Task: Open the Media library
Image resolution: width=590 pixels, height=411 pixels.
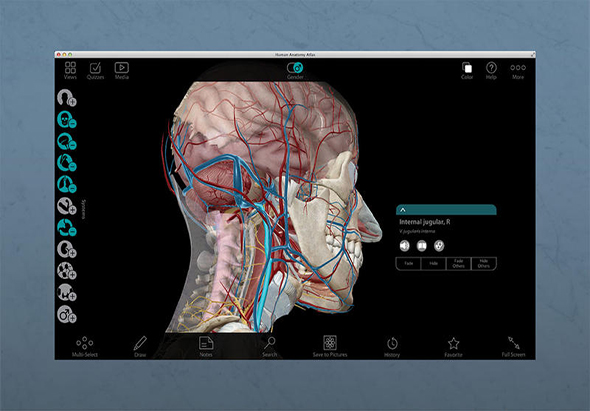Action: (122, 70)
